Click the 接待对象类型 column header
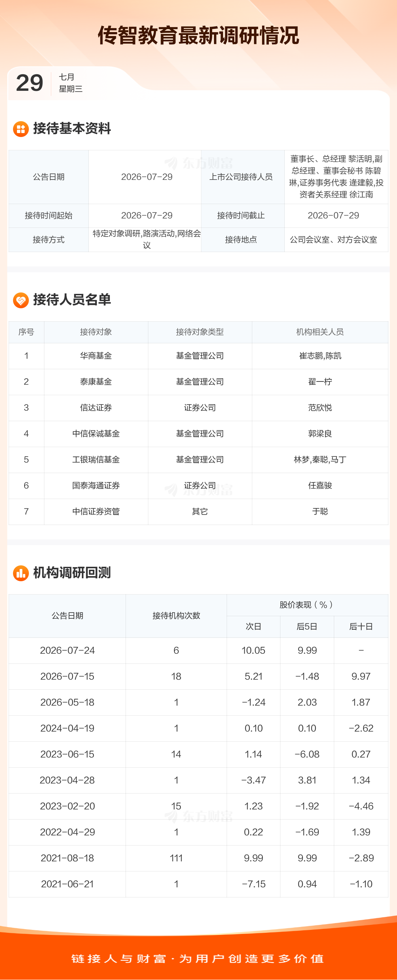The height and width of the screenshot is (980, 397). point(200,332)
